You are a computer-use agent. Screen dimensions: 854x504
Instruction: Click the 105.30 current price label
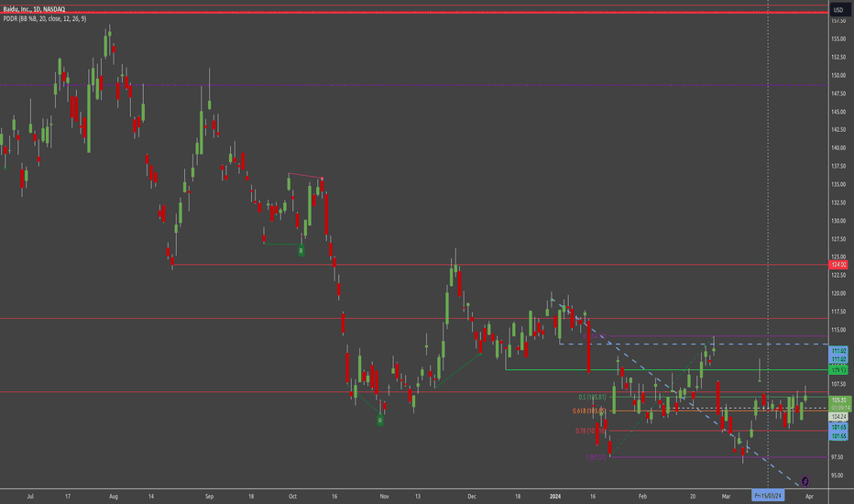coord(839,400)
